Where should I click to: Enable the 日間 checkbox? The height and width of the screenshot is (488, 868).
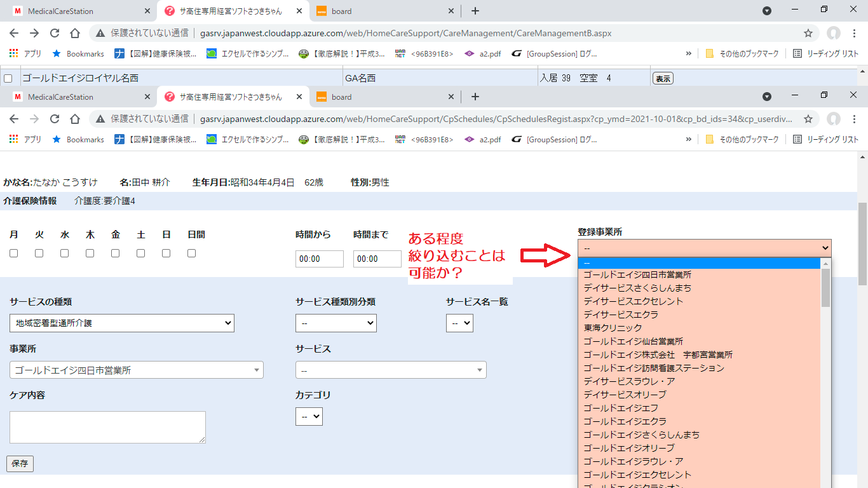click(192, 254)
